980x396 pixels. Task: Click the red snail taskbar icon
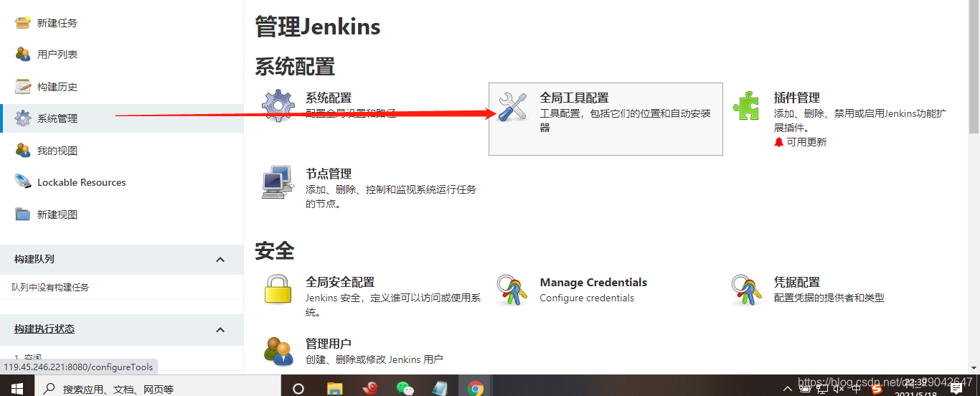[369, 388]
